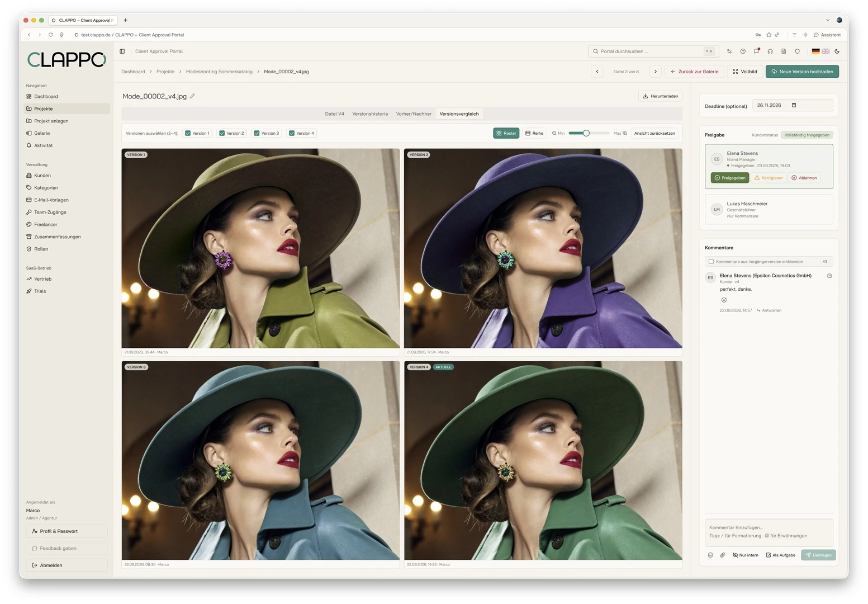Screen dimensions: 868x604
Task: Open the notifications chat icon with red dot
Action: pyautogui.click(x=756, y=51)
